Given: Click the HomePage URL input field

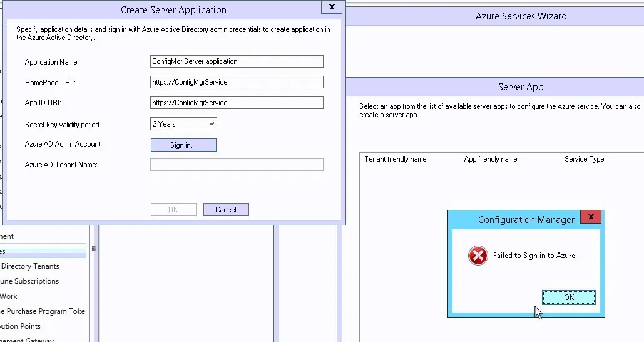Looking at the screenshot, I should click(x=237, y=82).
